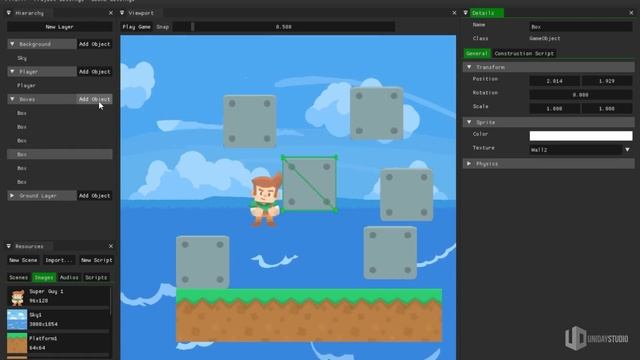The height and width of the screenshot is (360, 640).
Task: Click the New Layer button
Action: pos(60,27)
